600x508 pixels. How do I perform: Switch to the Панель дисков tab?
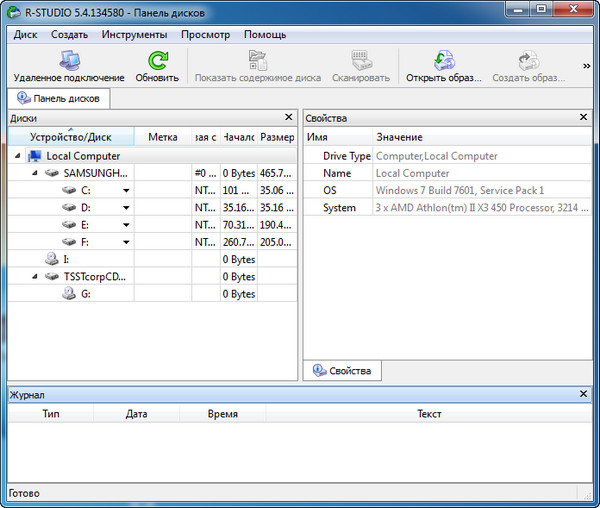pos(58,99)
